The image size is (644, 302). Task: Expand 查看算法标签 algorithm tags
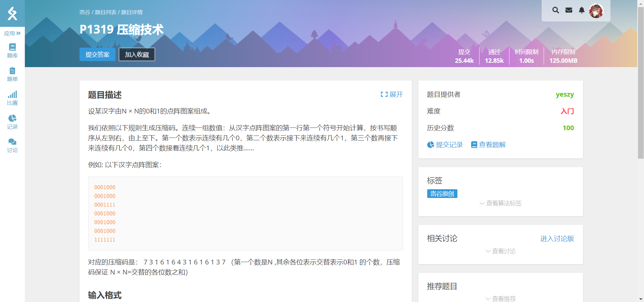[x=500, y=203]
